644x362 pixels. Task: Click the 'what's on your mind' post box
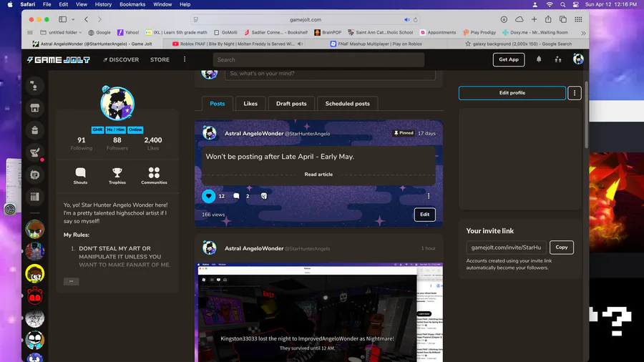click(330, 74)
